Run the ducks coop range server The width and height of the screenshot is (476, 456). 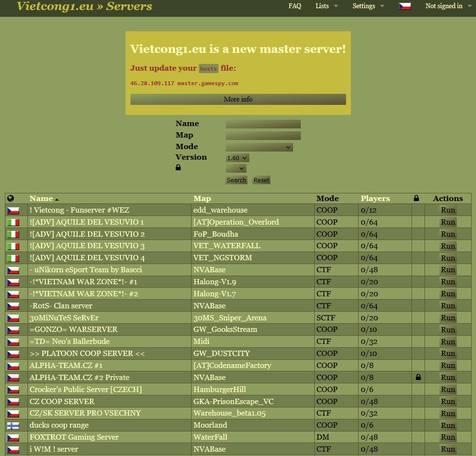[448, 425]
